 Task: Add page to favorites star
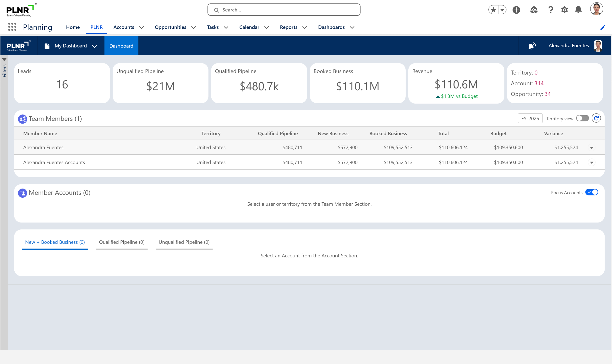click(x=493, y=10)
